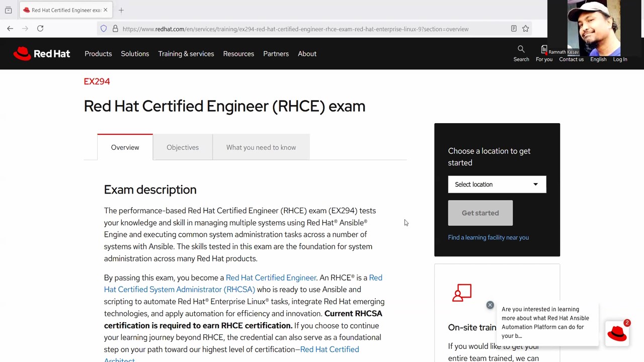
Task: Follow the Red Hat Certified System Administrator (RHCSA) link
Action: [x=243, y=284]
